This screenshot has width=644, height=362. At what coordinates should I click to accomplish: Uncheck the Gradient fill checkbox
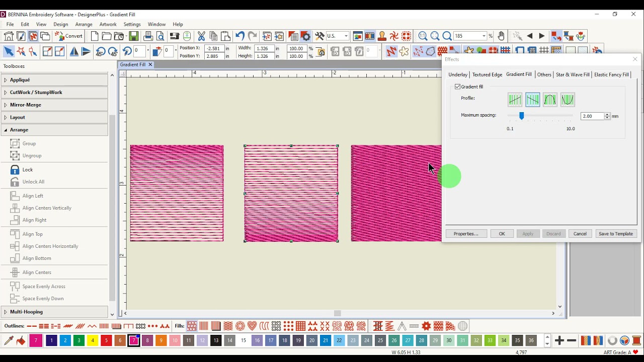(458, 87)
